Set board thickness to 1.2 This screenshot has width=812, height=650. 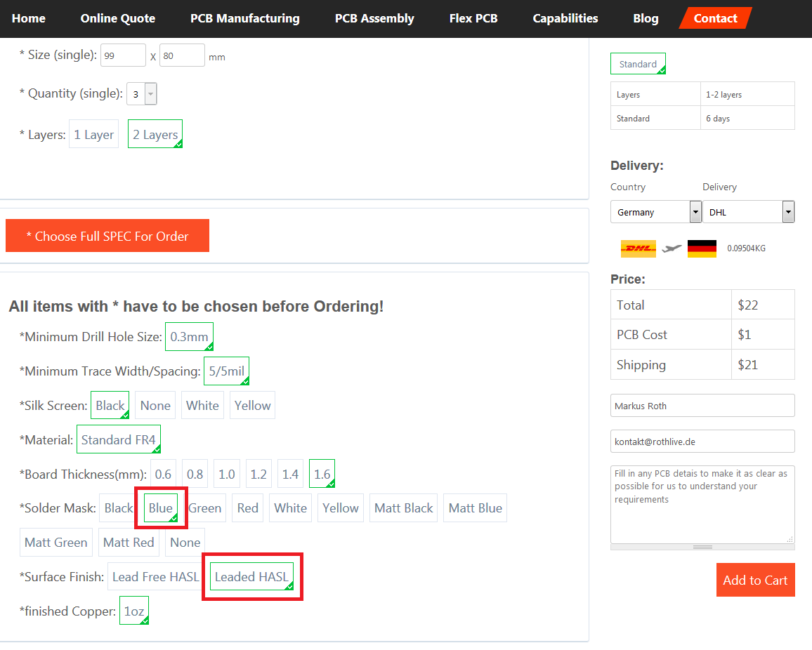tap(258, 474)
